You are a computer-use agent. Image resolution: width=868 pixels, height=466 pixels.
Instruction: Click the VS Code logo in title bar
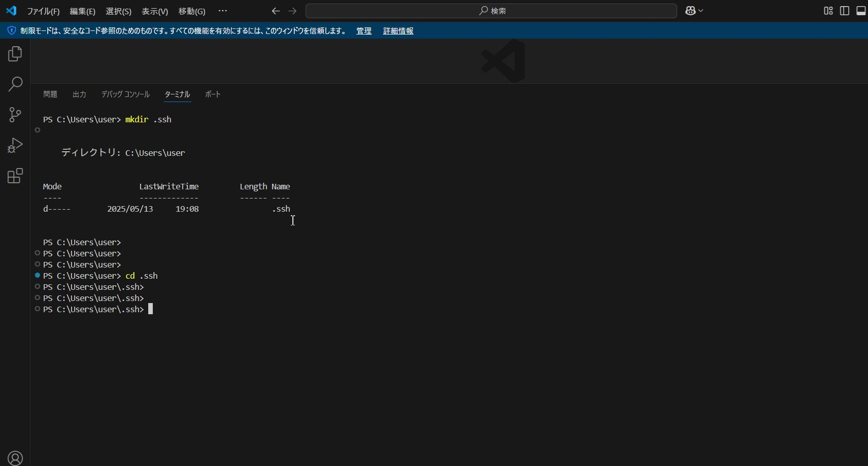coord(11,11)
